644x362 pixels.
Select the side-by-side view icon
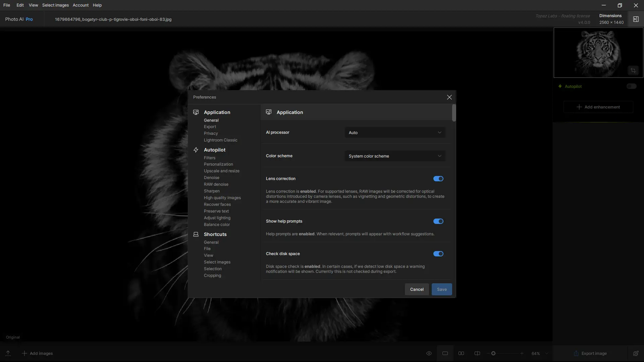[x=461, y=353]
